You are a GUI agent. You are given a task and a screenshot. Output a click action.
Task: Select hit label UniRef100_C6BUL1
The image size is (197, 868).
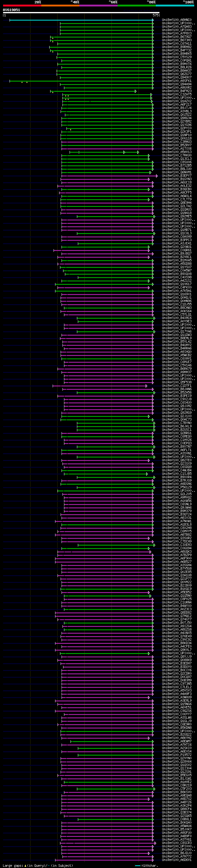pyautogui.click(x=176, y=819)
